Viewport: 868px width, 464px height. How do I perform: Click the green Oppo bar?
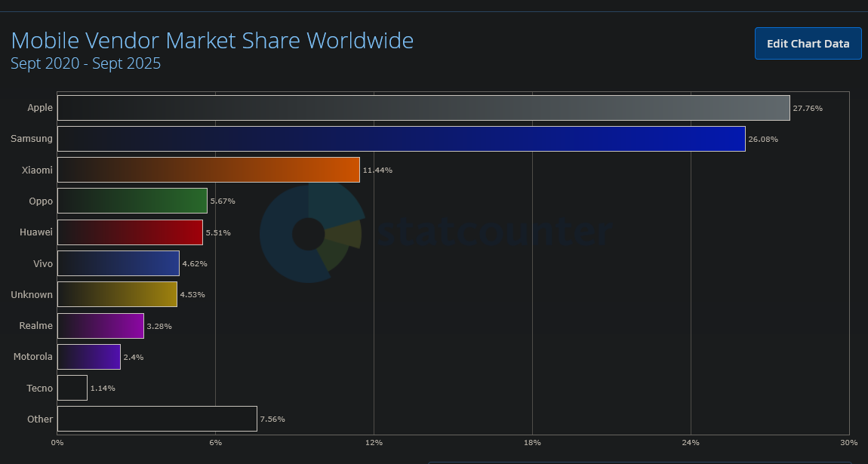tap(132, 201)
